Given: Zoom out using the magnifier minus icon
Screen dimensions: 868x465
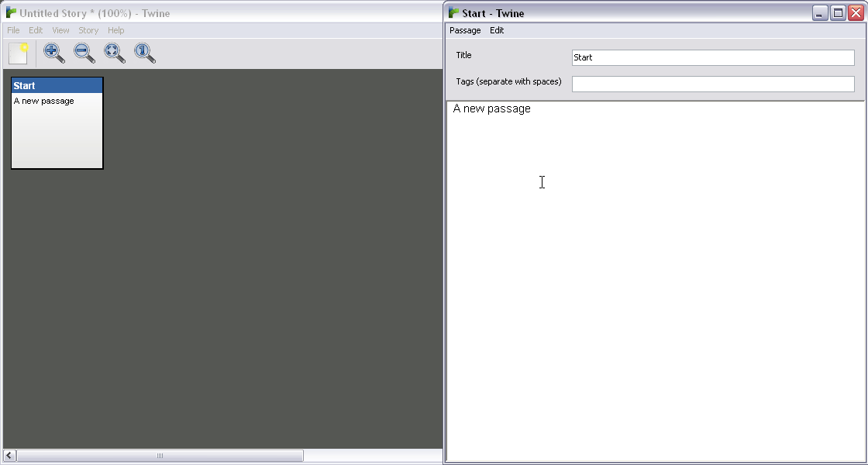Looking at the screenshot, I should 84,53.
